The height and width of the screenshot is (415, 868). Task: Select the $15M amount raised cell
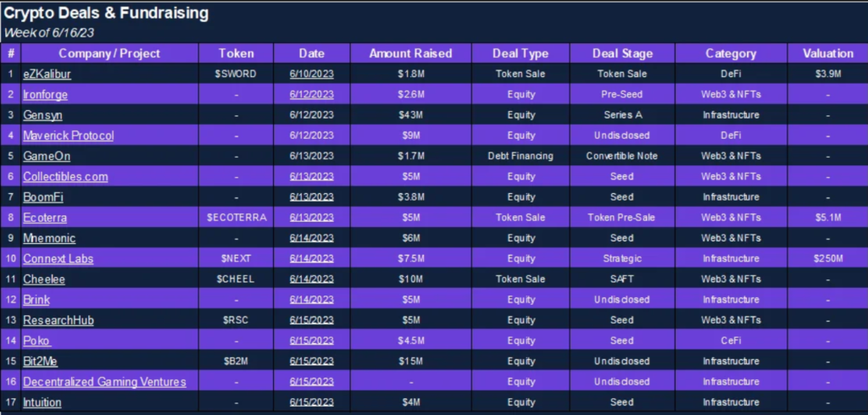[x=411, y=361]
